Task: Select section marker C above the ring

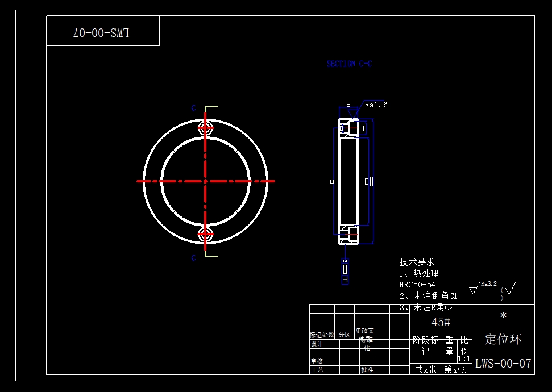Action: [194, 108]
